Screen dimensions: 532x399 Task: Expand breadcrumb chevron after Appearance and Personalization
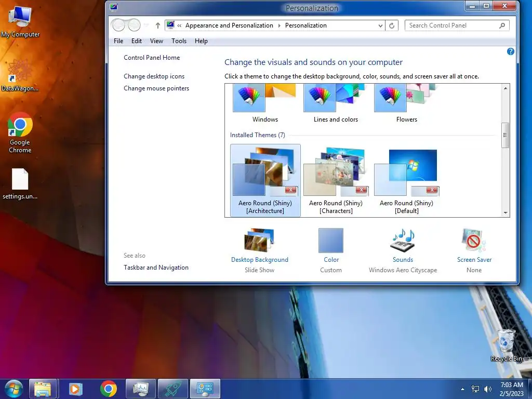279,25
